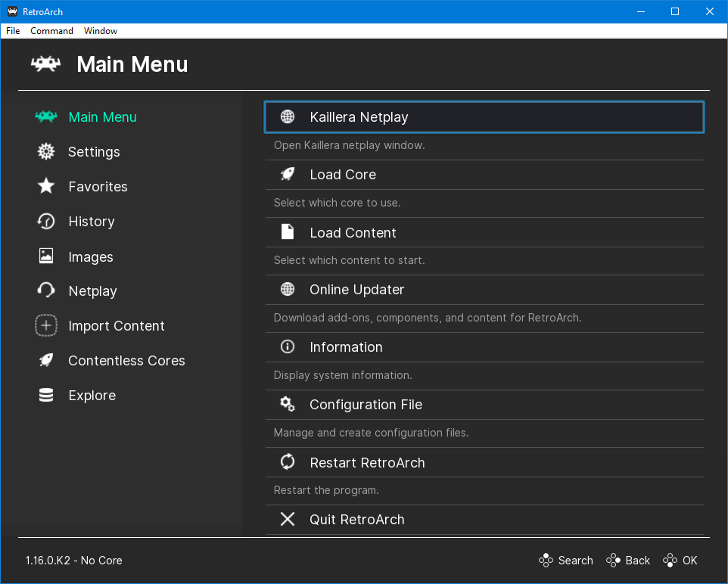Open the Window menu
The image size is (728, 584).
(x=101, y=31)
